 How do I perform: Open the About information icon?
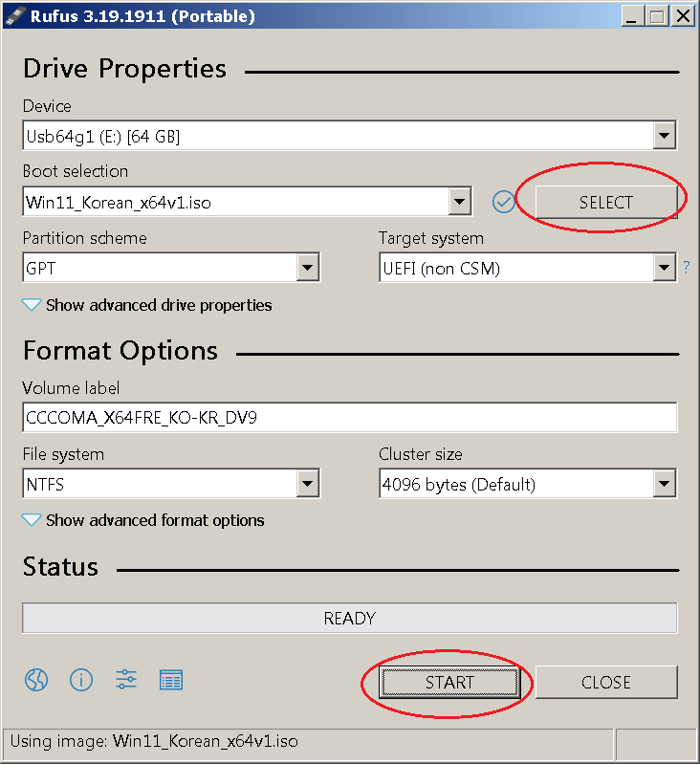click(81, 680)
